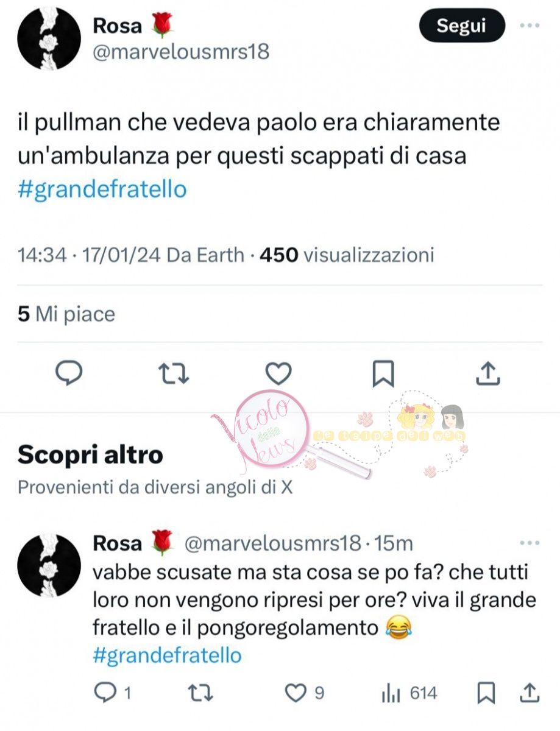560x731 pixels.
Task: Open the three-dot menu beside the Segui button
Action: pyautogui.click(x=529, y=26)
